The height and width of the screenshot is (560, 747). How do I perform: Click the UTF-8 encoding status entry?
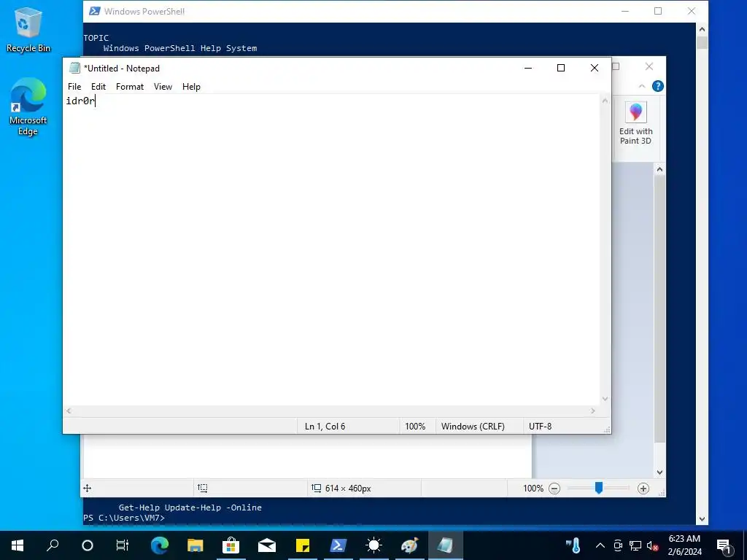point(541,426)
